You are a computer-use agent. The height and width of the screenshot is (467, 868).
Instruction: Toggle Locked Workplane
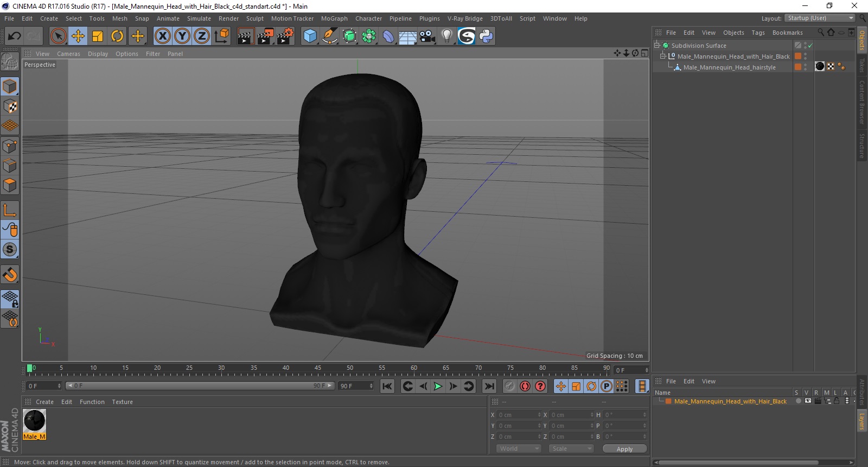[10, 299]
